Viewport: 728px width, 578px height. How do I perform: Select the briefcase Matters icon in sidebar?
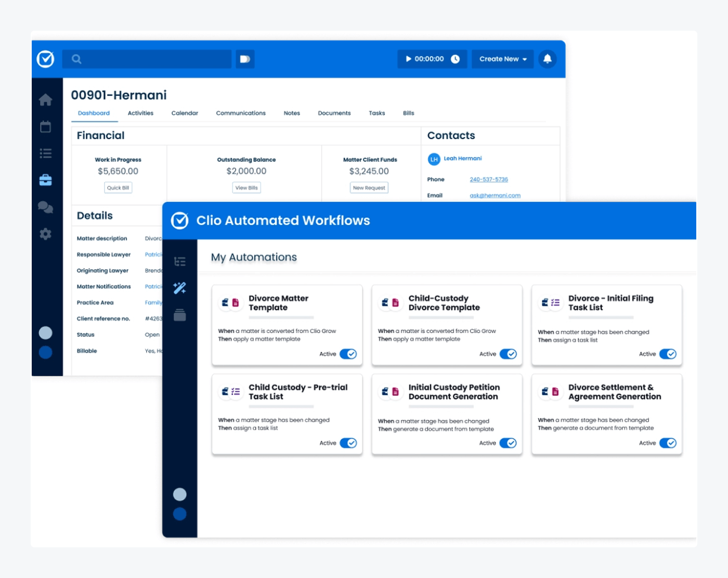[46, 180]
